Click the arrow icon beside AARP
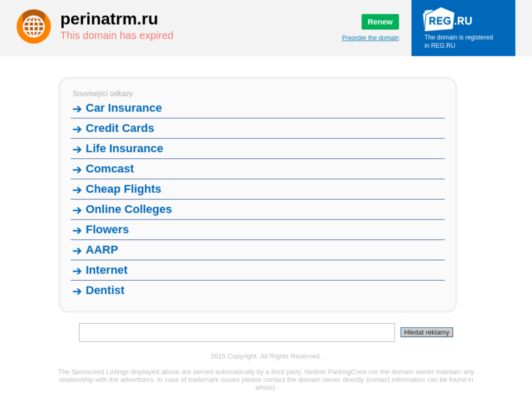Screen dimensions: 532x399 [x=77, y=251]
